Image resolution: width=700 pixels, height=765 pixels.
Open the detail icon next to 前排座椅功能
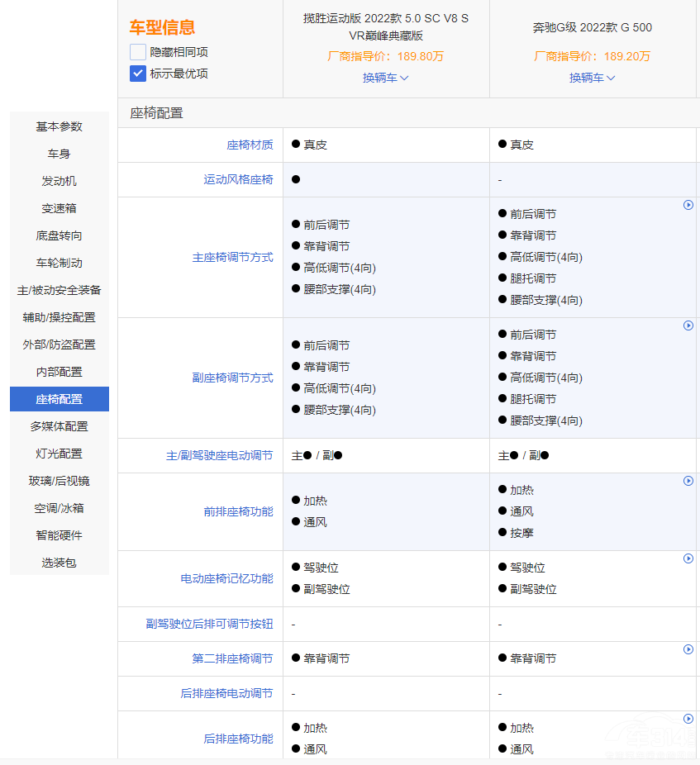688,480
